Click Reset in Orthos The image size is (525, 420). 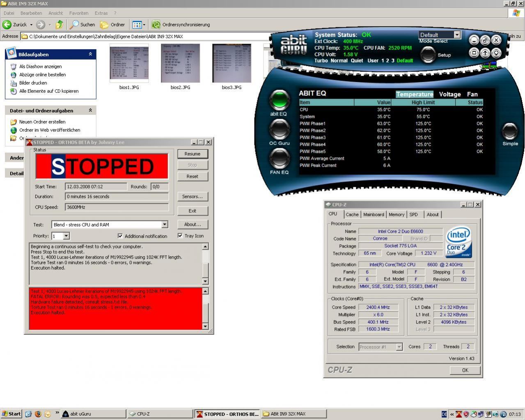193,177
